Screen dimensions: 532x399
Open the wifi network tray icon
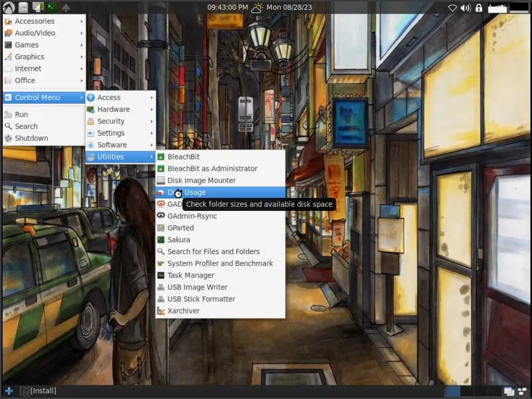[x=453, y=7]
